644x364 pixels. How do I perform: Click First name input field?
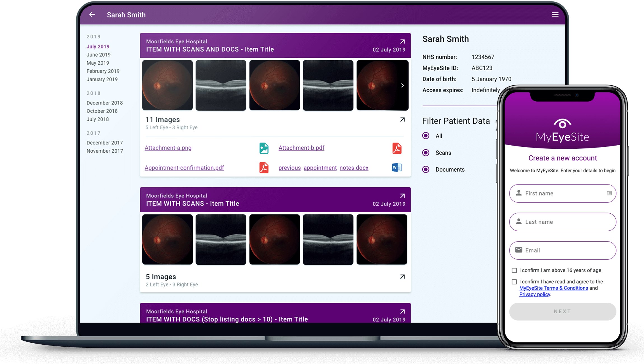click(x=562, y=193)
